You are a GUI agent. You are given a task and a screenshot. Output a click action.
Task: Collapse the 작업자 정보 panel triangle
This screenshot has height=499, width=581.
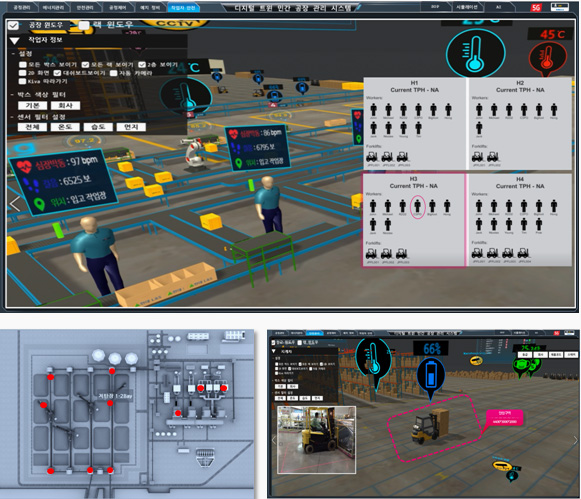point(14,41)
